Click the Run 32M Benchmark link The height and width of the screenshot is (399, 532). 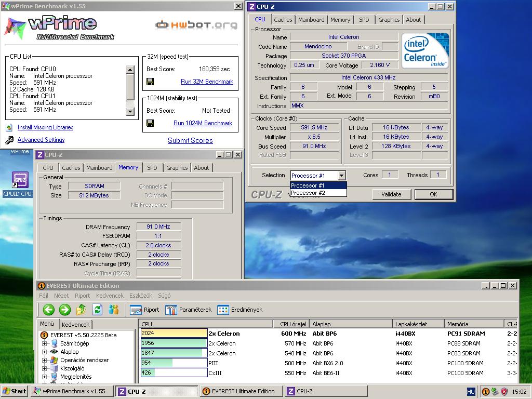207,82
